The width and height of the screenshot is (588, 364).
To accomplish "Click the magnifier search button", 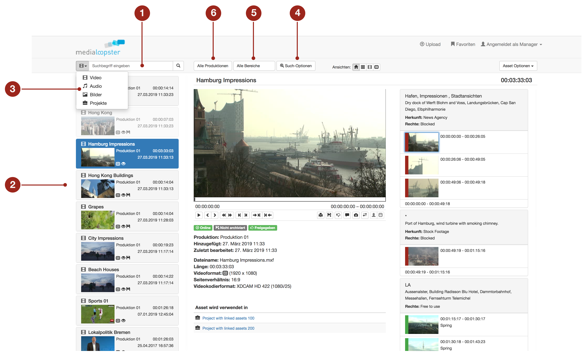I will click(x=178, y=66).
